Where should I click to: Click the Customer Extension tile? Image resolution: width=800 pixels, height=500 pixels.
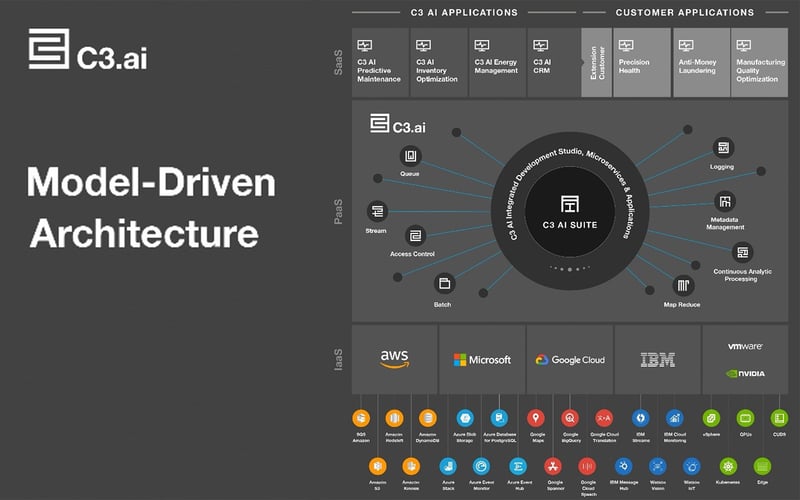coord(596,62)
